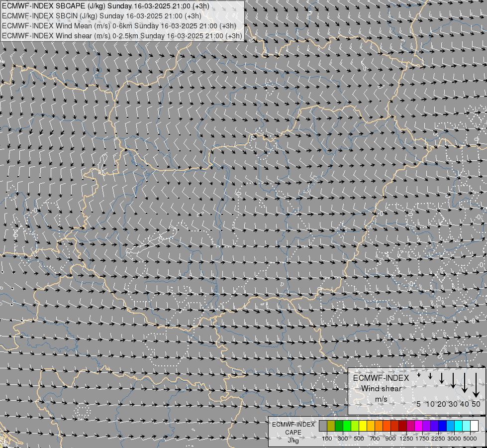Click the 'CAPE' legend title text
This screenshot has height=448, width=487.
point(293,433)
